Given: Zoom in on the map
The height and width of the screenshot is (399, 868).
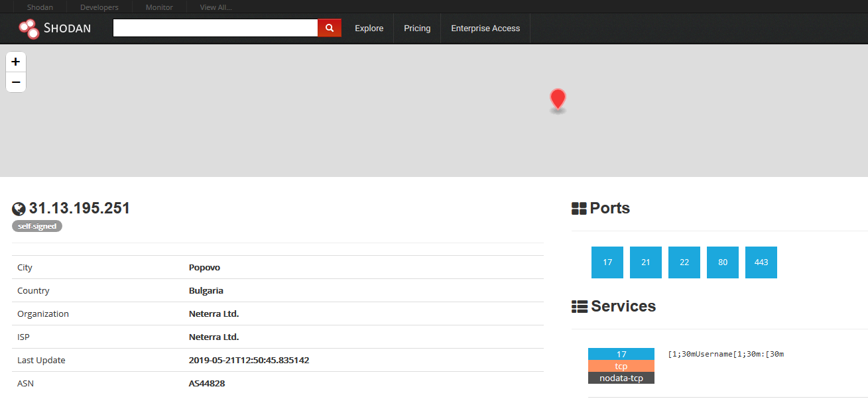Looking at the screenshot, I should [16, 62].
